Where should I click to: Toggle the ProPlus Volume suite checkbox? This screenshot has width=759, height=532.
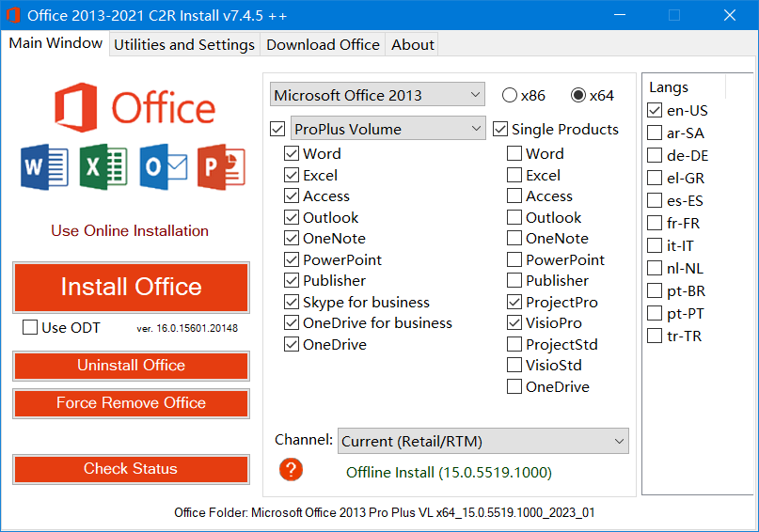tap(277, 129)
